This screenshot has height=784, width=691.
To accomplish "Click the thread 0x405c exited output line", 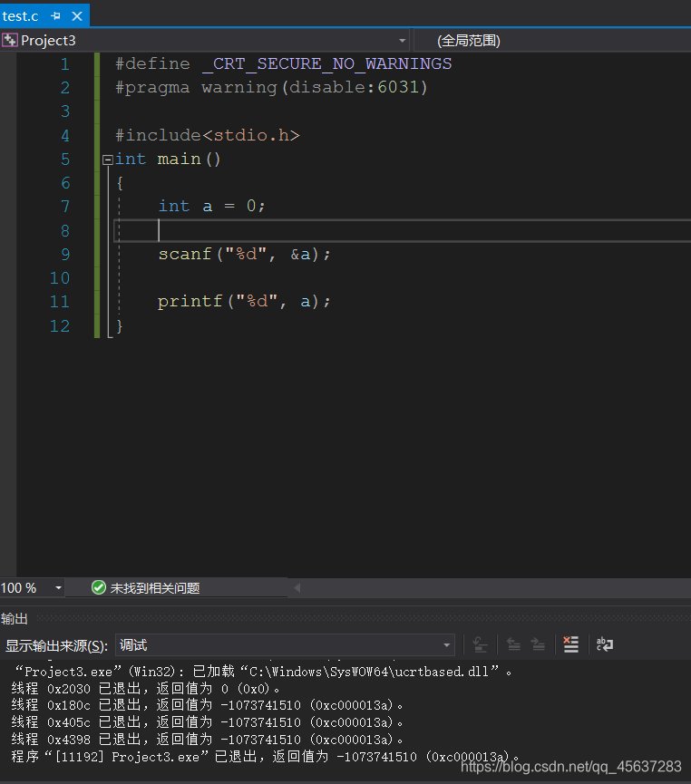I will pos(207,722).
